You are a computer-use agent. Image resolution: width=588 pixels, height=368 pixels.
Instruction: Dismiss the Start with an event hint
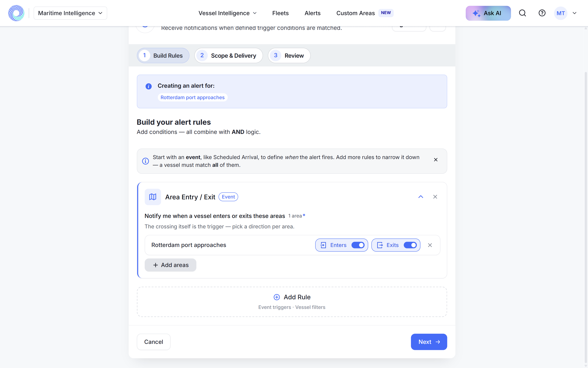click(x=436, y=160)
